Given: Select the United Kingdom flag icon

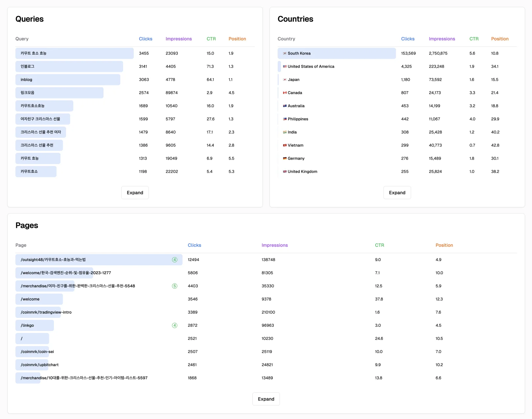Looking at the screenshot, I should point(284,171).
